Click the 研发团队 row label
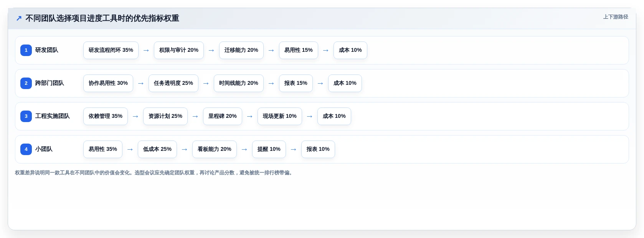Screen dimensions: 644x238 pos(47,50)
